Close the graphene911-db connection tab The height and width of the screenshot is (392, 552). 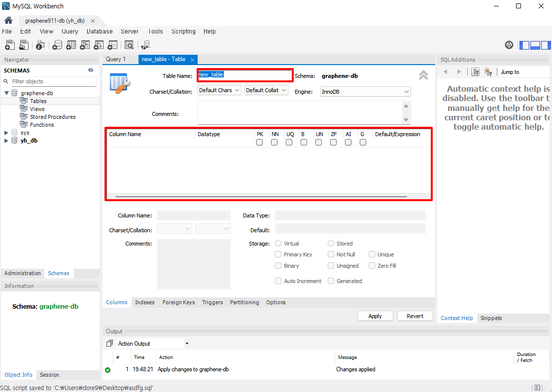[x=93, y=21]
